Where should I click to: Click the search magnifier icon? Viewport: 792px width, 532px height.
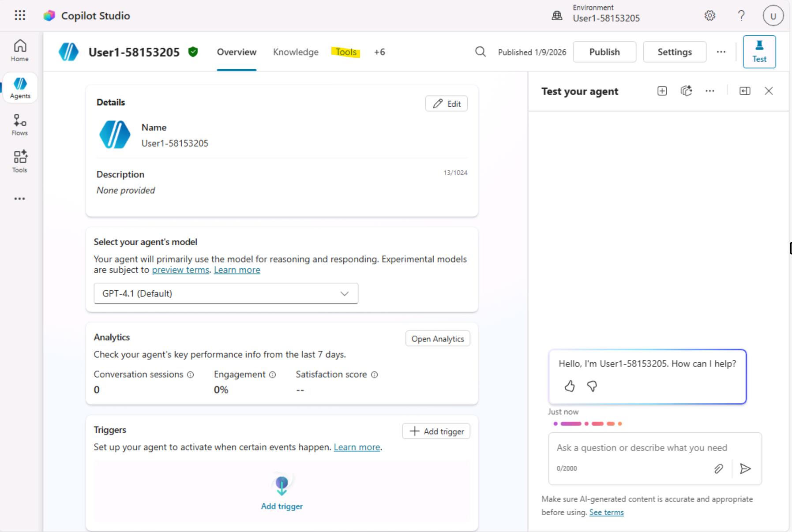[480, 52]
